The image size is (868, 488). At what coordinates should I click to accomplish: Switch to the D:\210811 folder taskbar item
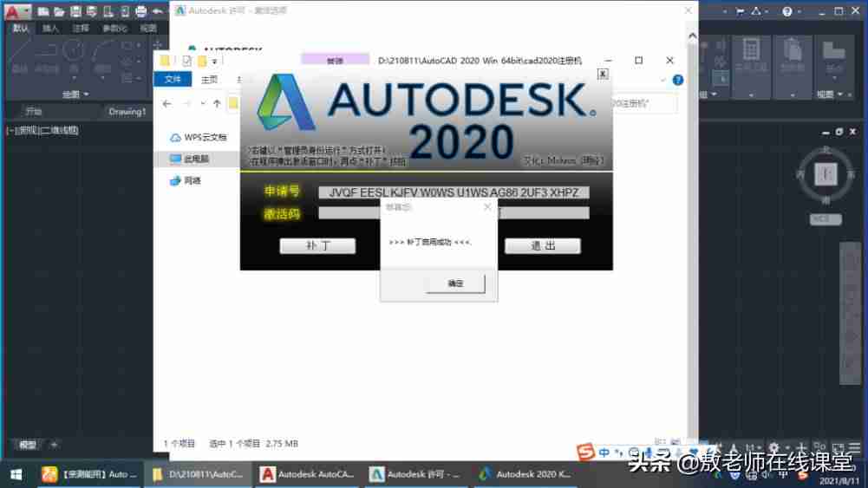(199, 474)
